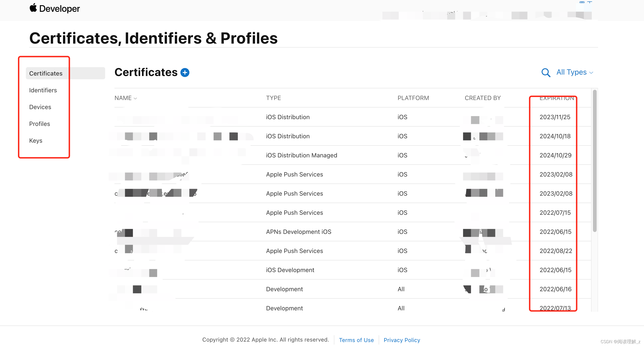Sort by the NAME column chevron
The image size is (644, 346).
[135, 98]
